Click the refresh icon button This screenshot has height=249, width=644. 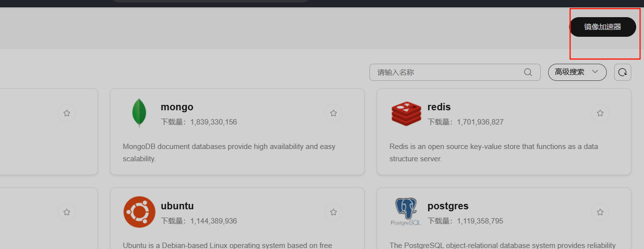tap(622, 72)
